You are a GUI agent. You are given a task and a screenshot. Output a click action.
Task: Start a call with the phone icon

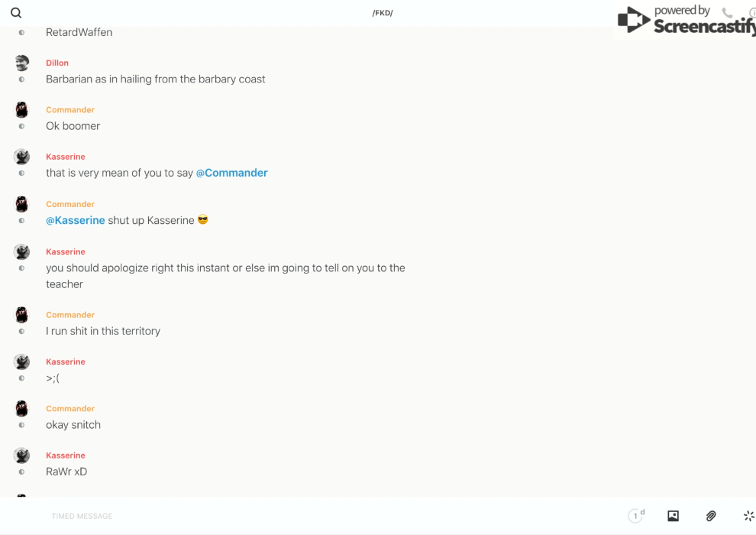pos(727,13)
